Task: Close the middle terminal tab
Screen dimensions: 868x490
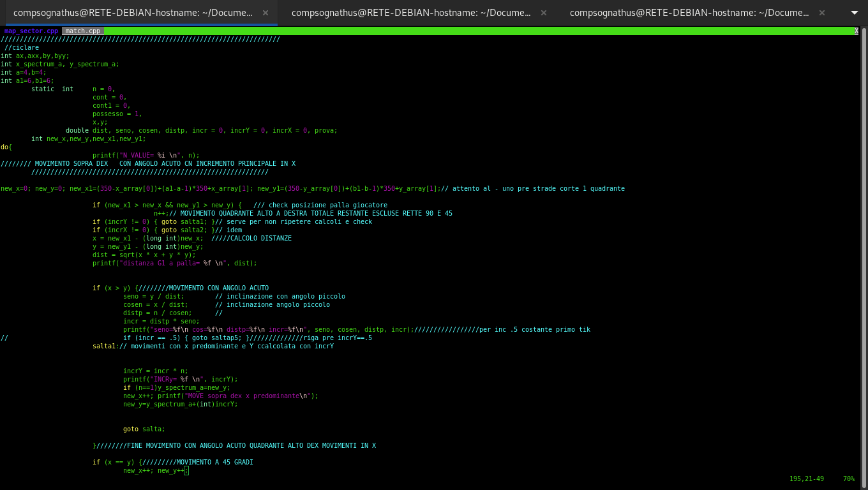Action: [544, 13]
